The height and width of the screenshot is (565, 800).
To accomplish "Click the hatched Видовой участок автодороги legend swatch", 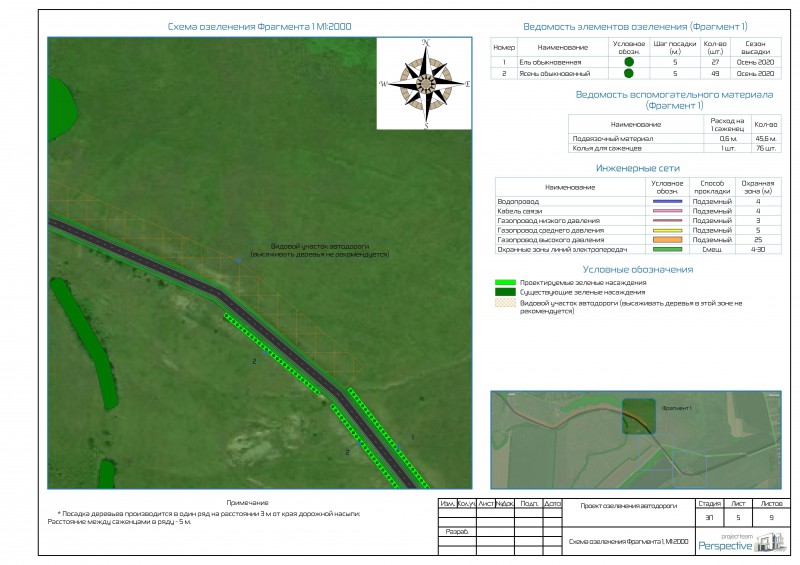I will coord(505,303).
